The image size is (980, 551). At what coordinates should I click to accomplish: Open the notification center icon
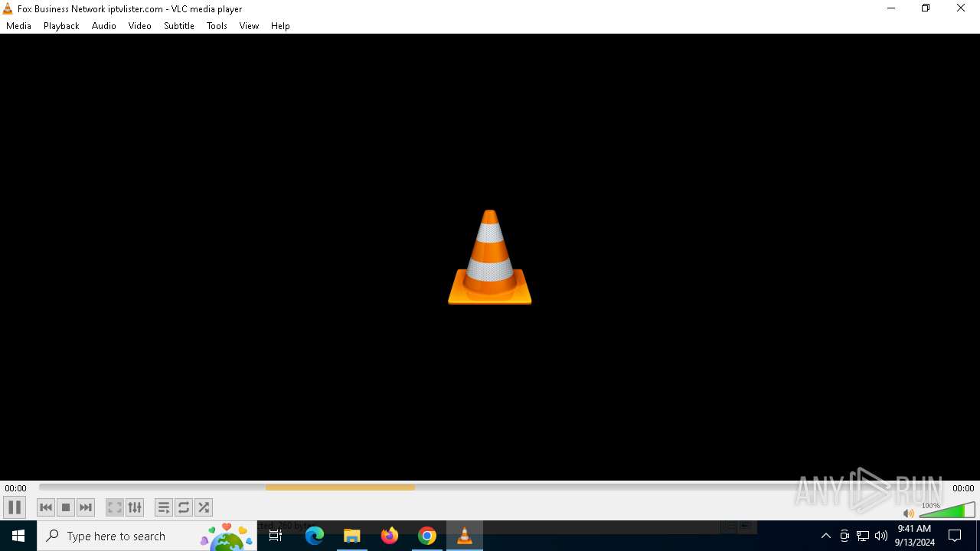pyautogui.click(x=955, y=536)
